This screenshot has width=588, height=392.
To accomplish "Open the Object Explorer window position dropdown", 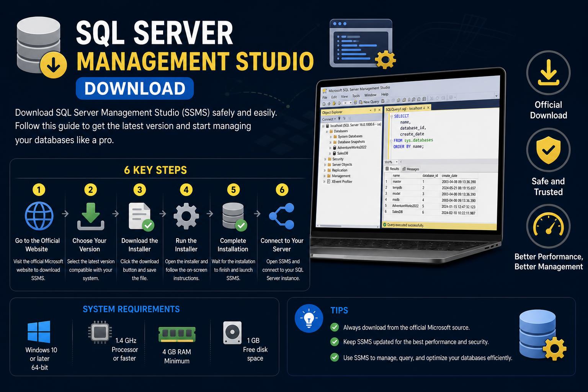I will [x=371, y=110].
